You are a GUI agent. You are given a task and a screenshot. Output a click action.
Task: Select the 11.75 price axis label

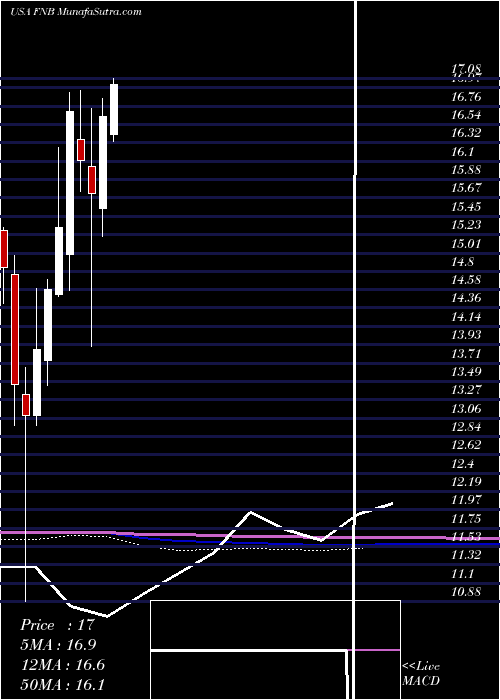pyautogui.click(x=466, y=519)
